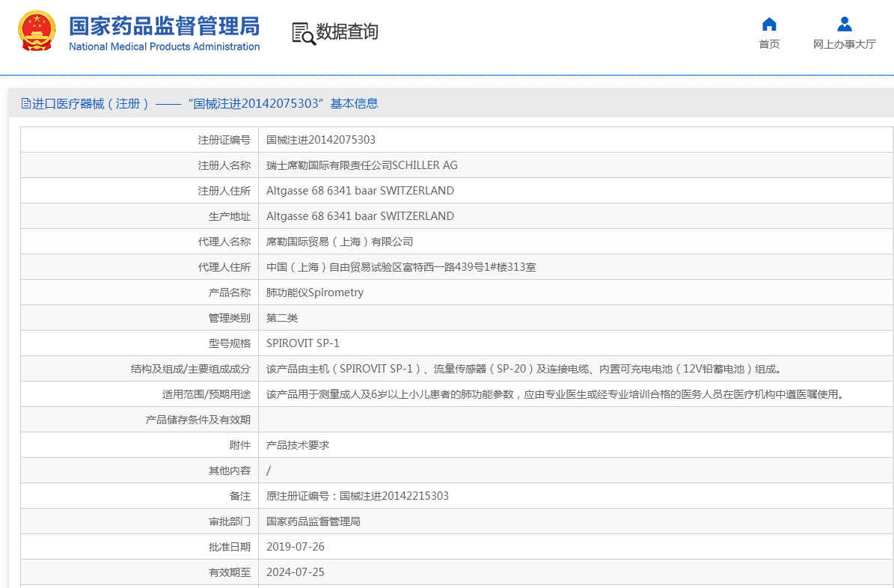Click the 结构及组成/主要组成成分 label
The height and width of the screenshot is (588, 894).
[191, 369]
